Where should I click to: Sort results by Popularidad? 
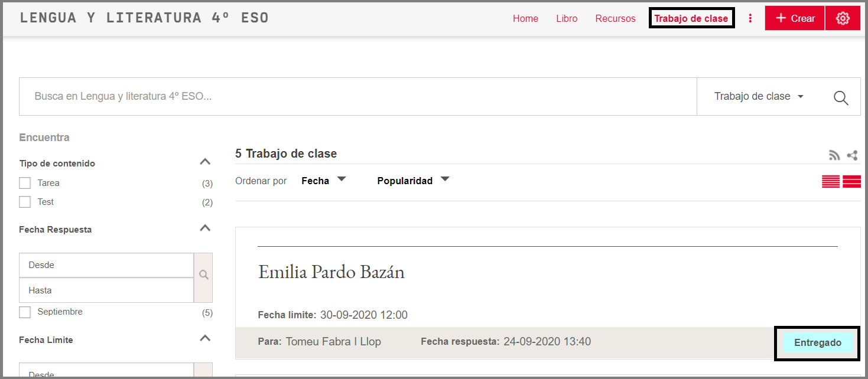pyautogui.click(x=414, y=181)
